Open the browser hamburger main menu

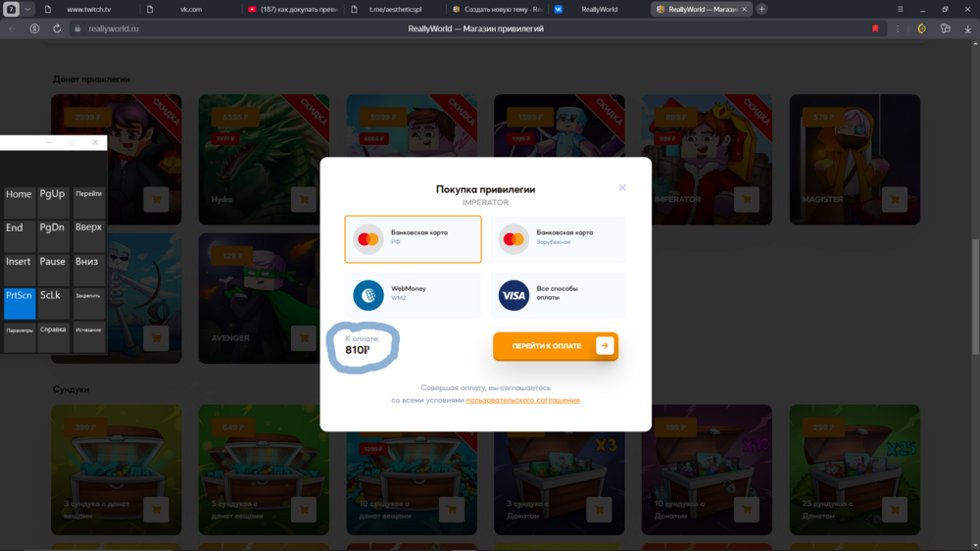(x=900, y=10)
